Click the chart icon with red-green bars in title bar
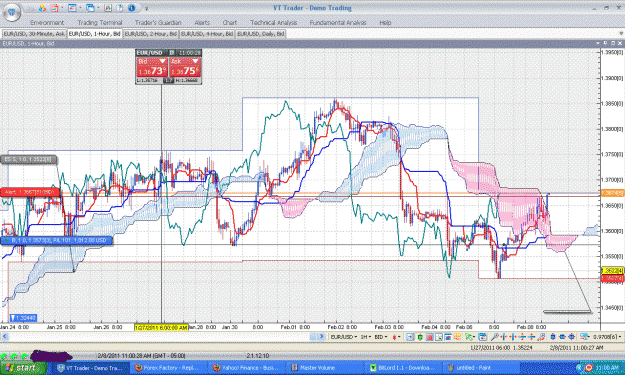 [108, 8]
